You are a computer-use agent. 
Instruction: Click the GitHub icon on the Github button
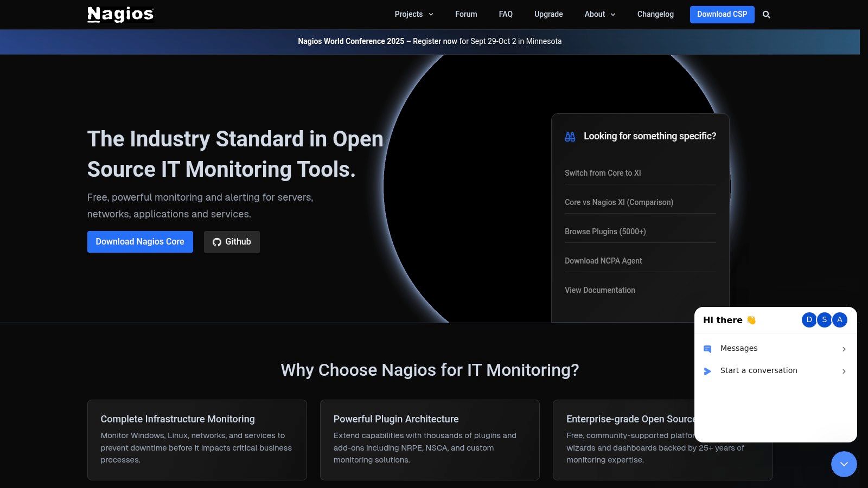point(216,242)
